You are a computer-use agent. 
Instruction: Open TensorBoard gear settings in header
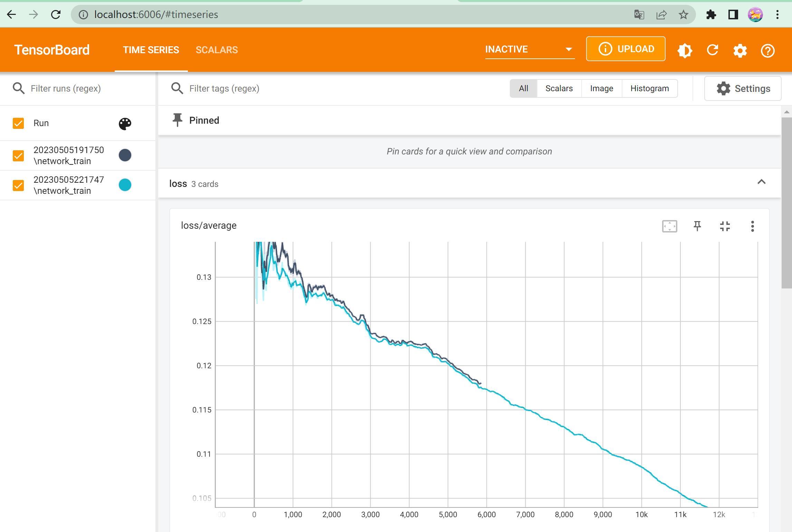[740, 51]
